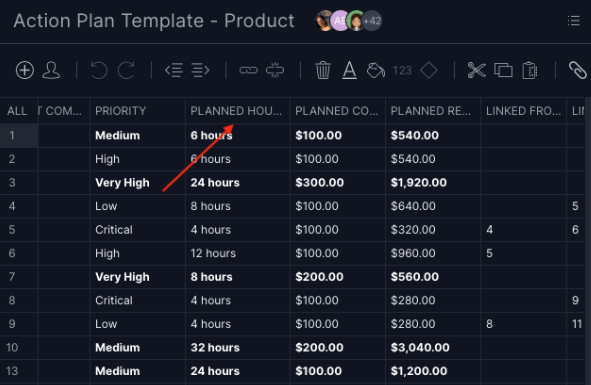Click the assign person icon

pyautogui.click(x=51, y=71)
